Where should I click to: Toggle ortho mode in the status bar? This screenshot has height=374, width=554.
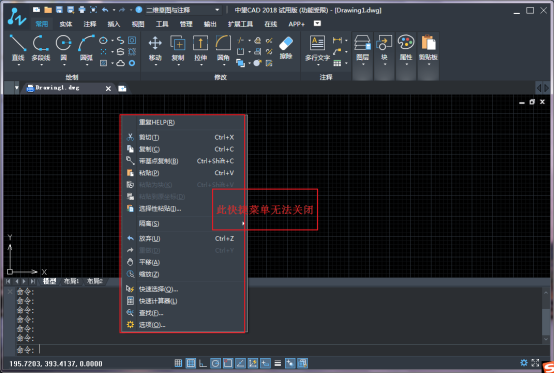coord(203,363)
